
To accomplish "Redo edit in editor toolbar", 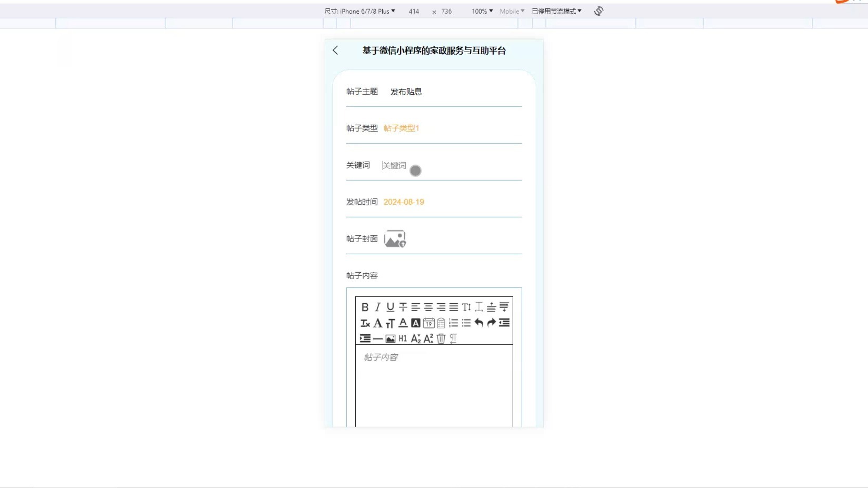I will (491, 323).
